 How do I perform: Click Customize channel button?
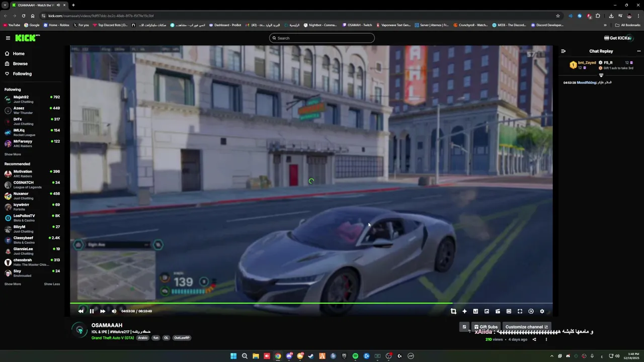(526, 327)
